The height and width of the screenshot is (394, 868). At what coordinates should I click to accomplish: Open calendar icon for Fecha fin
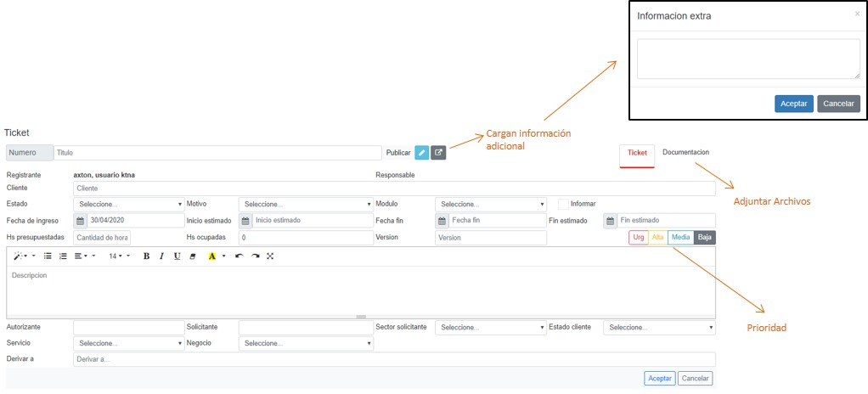[x=442, y=221]
